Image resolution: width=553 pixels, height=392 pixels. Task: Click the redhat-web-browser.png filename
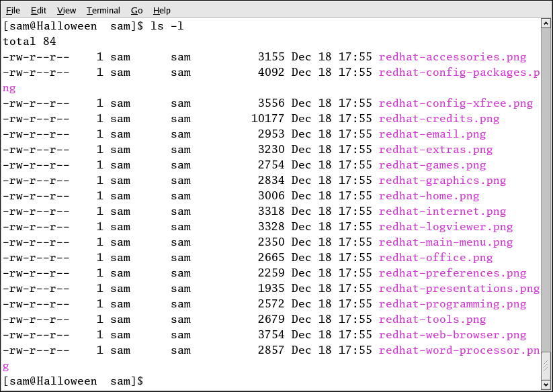click(452, 335)
